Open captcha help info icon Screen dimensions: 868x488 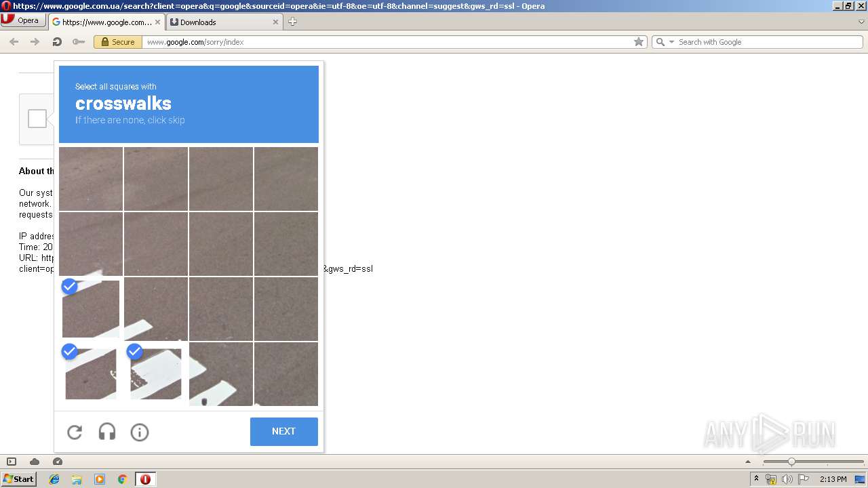[140, 432]
